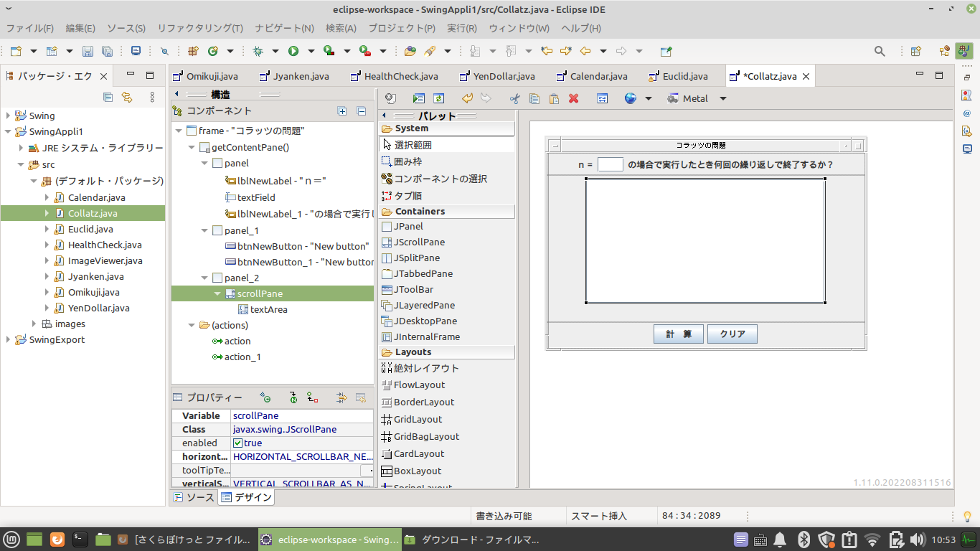Click Show advanced properties icon in Properties
Viewport: 980px width, 551px height.
[x=341, y=397]
